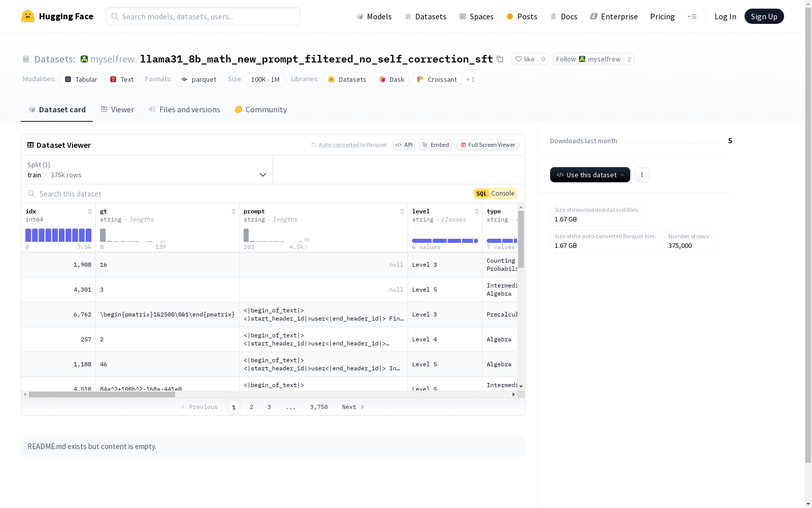Click the Tabular modality tag
The height and width of the screenshot is (508, 812).
(81, 79)
